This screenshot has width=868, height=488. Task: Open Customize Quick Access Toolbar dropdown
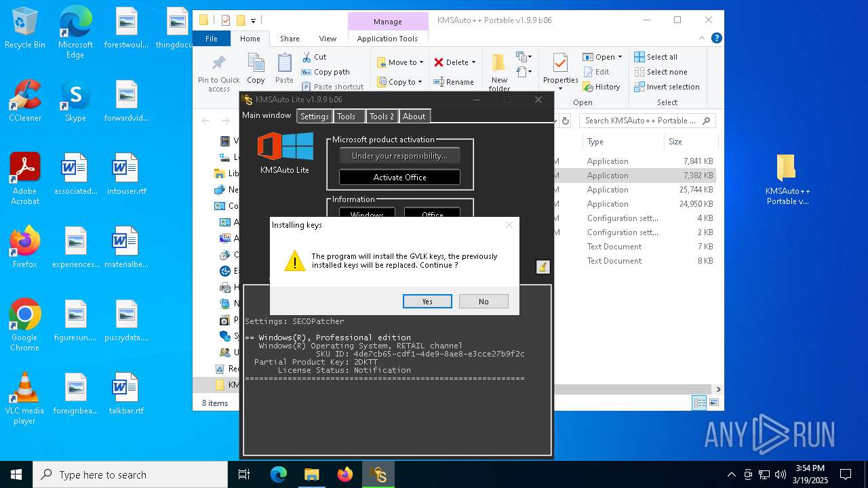click(254, 20)
